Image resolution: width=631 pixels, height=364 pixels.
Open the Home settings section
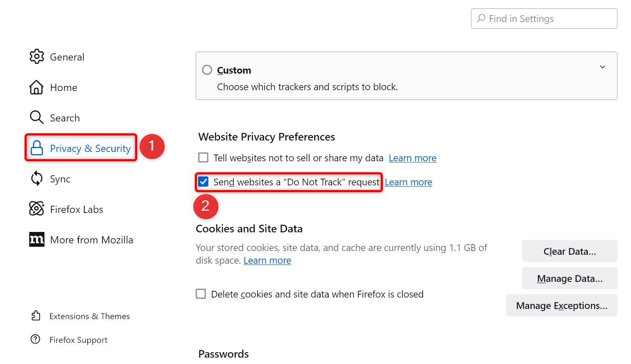[64, 87]
